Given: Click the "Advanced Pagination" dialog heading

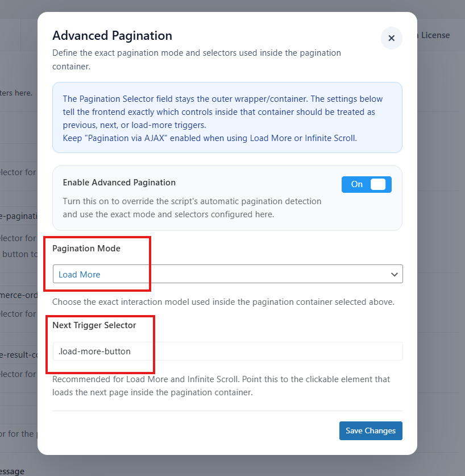Looking at the screenshot, I should pyautogui.click(x=112, y=36).
